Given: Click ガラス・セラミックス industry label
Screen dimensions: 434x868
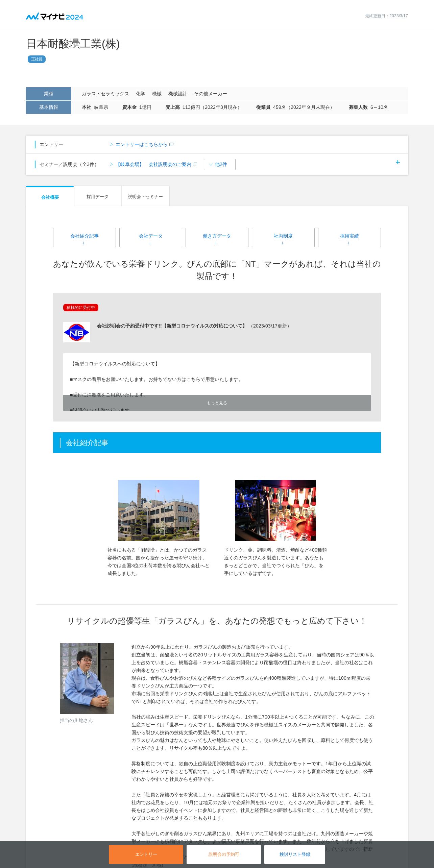Looking at the screenshot, I should [105, 94].
